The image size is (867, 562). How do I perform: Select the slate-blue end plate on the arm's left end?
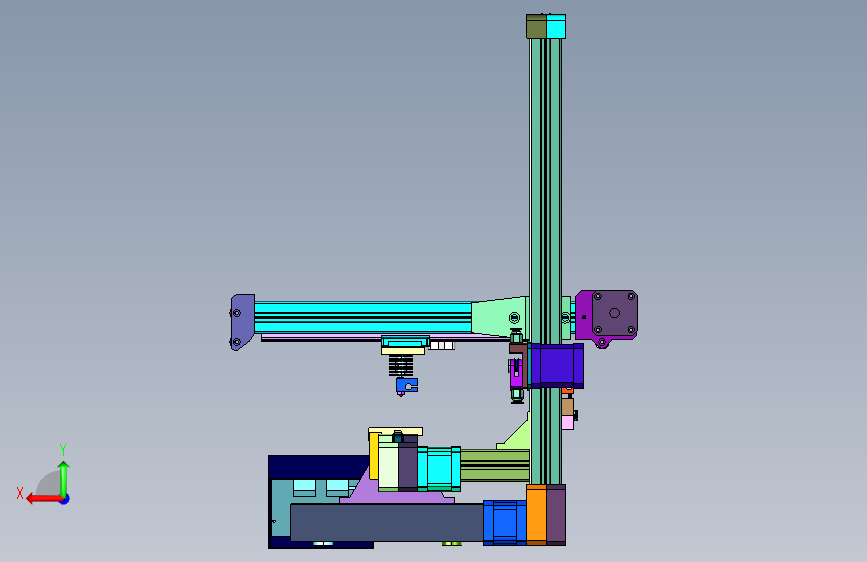click(x=243, y=321)
